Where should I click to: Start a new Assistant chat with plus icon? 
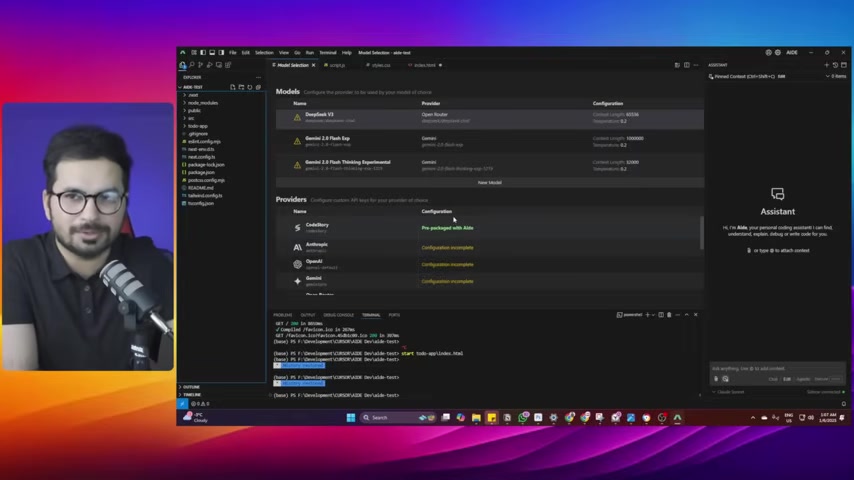pyautogui.click(x=826, y=65)
